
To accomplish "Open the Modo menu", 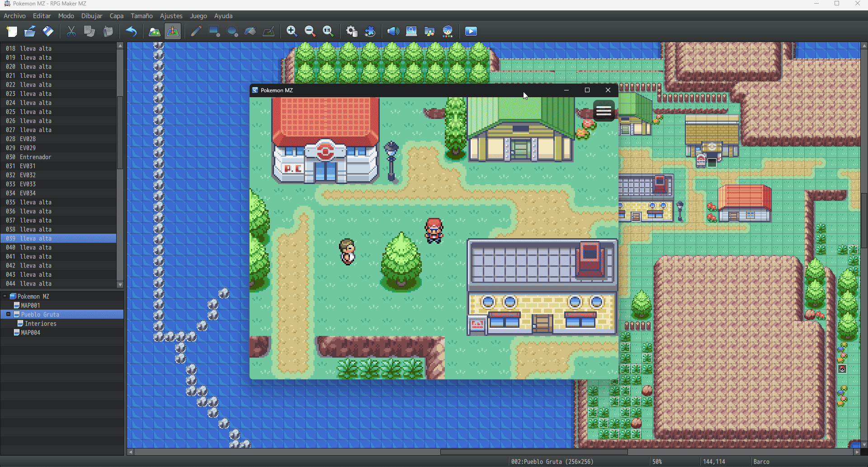I will (x=66, y=16).
